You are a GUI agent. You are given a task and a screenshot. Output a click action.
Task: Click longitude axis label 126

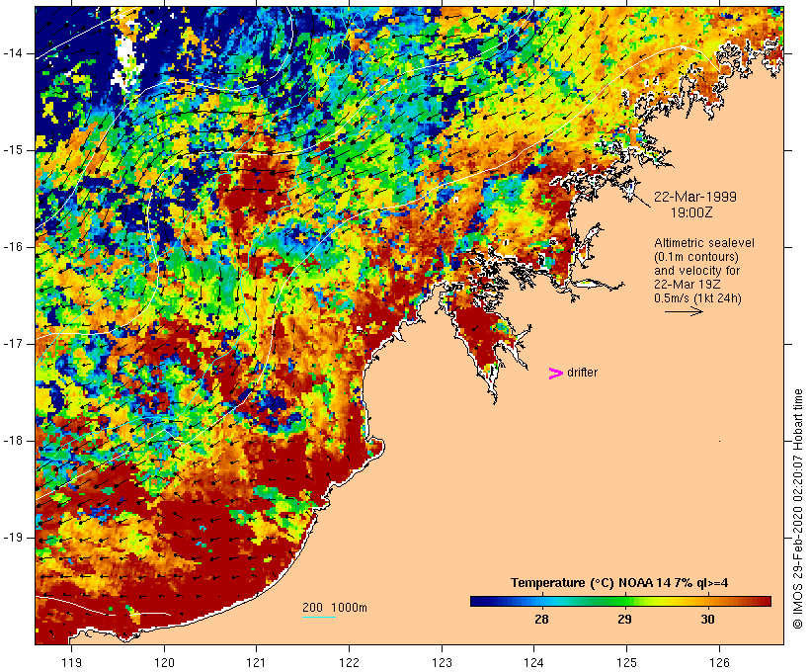[x=719, y=662]
